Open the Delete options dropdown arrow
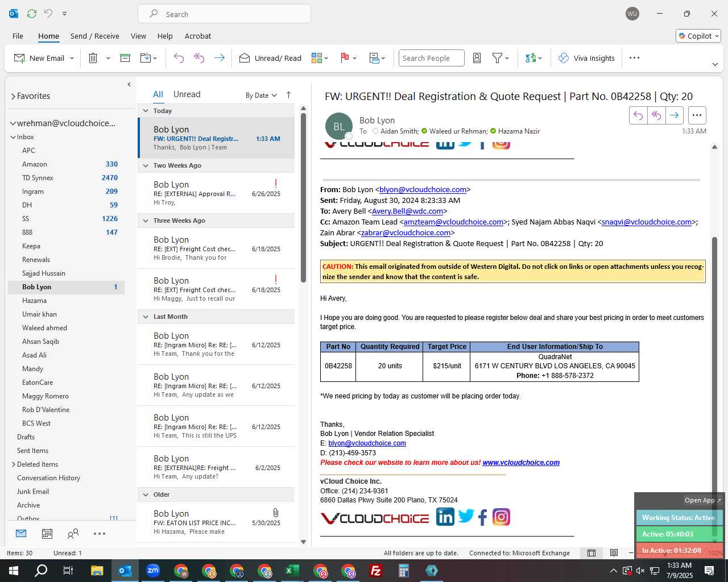The width and height of the screenshot is (728, 582). pyautogui.click(x=108, y=58)
